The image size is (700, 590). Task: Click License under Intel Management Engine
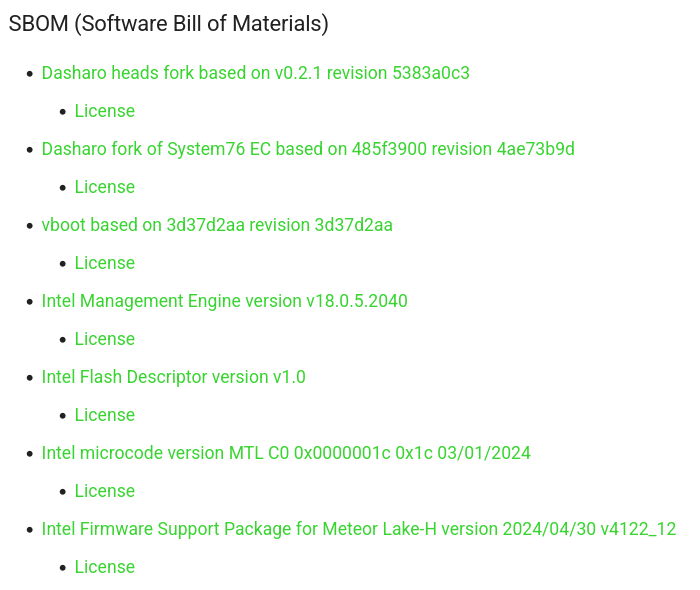click(x=104, y=339)
